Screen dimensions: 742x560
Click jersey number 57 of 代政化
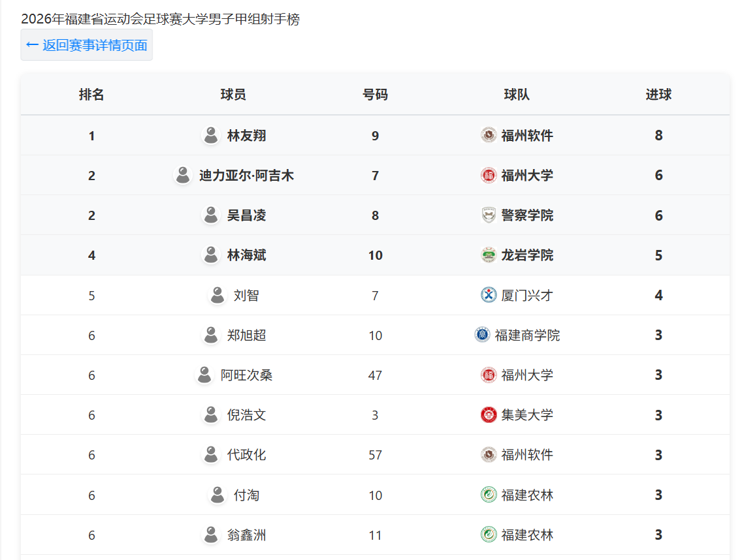[x=376, y=455]
